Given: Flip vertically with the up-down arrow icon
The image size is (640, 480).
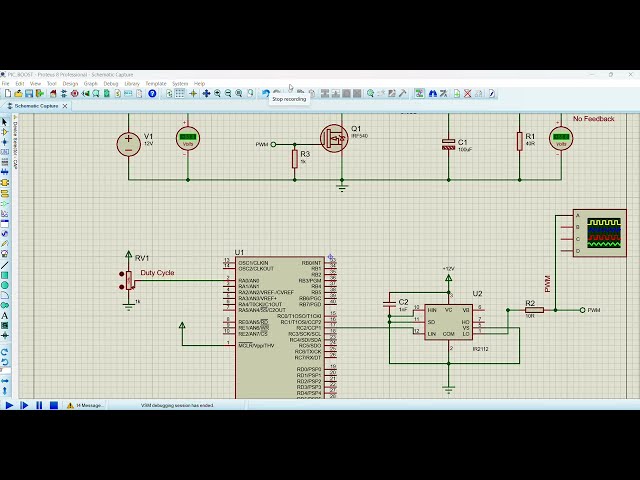Looking at the screenshot, I should pos(5,391).
